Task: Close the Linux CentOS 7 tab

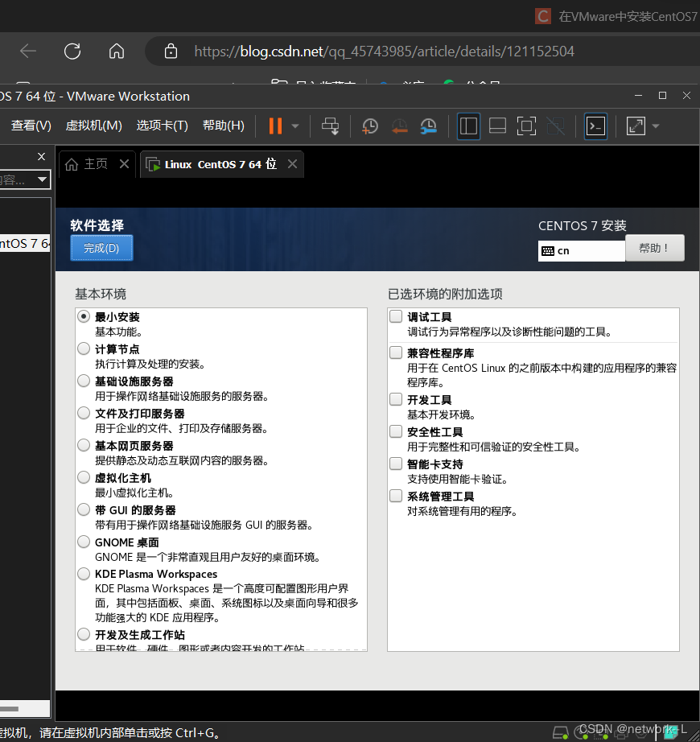Action: click(x=292, y=163)
